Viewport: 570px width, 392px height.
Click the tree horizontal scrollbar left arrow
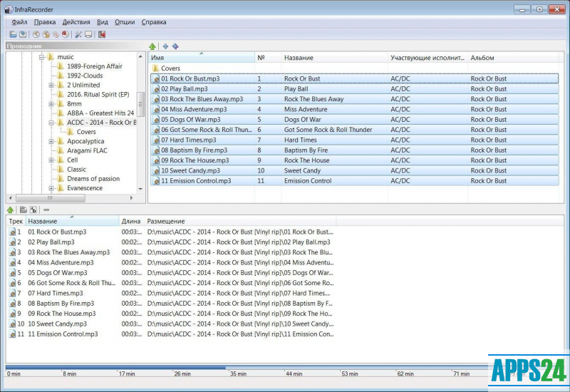click(10, 198)
